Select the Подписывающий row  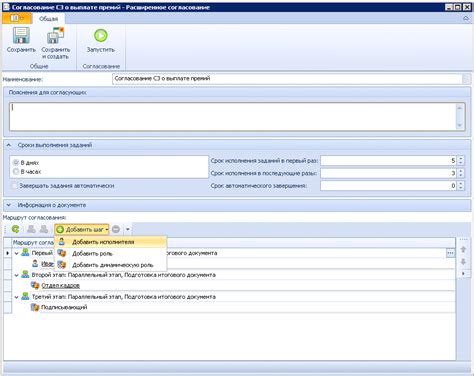pyautogui.click(x=233, y=307)
